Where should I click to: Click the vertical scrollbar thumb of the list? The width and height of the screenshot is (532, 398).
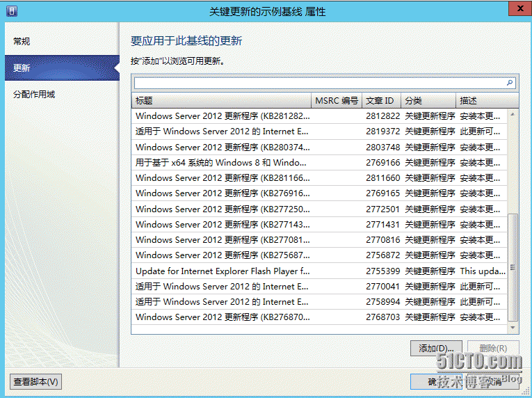(x=513, y=267)
